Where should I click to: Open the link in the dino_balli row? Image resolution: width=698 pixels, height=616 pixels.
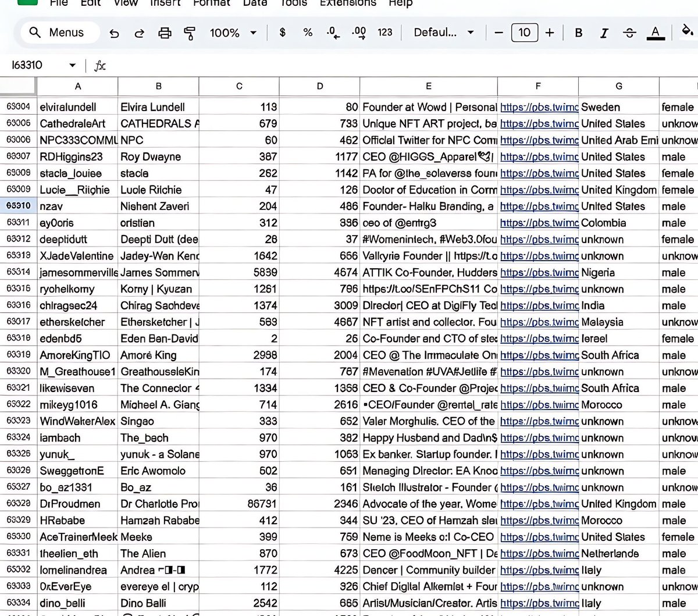click(539, 603)
